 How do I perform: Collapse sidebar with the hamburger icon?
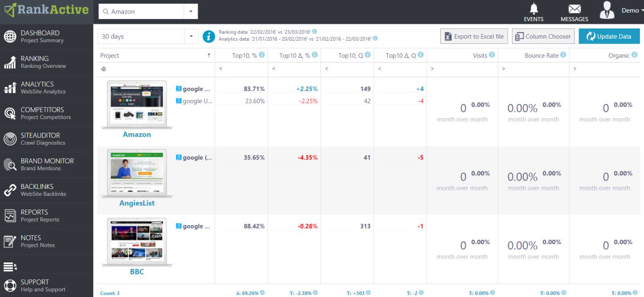[x=10, y=266]
